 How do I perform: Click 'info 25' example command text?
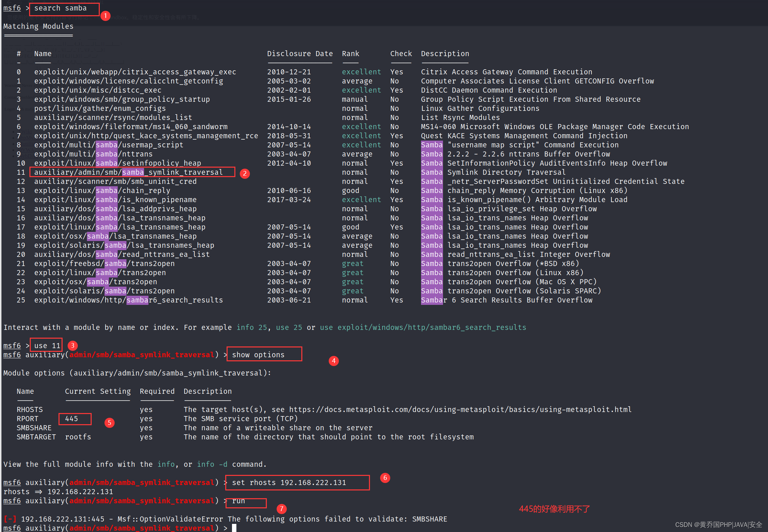click(252, 328)
